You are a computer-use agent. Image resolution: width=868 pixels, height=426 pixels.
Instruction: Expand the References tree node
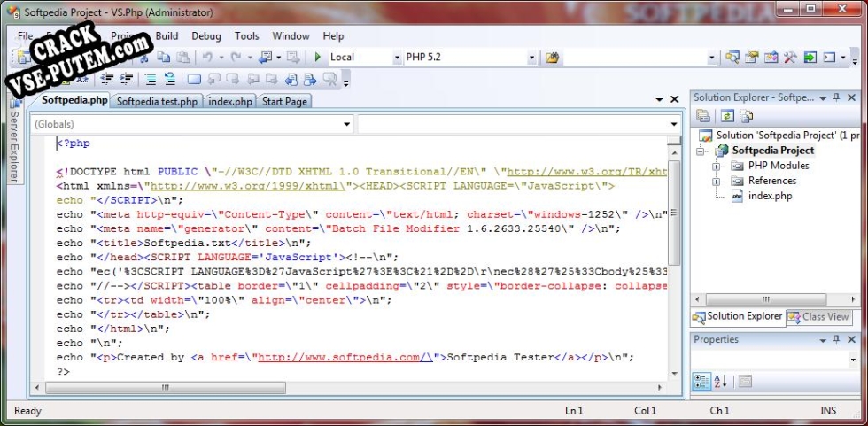click(716, 181)
